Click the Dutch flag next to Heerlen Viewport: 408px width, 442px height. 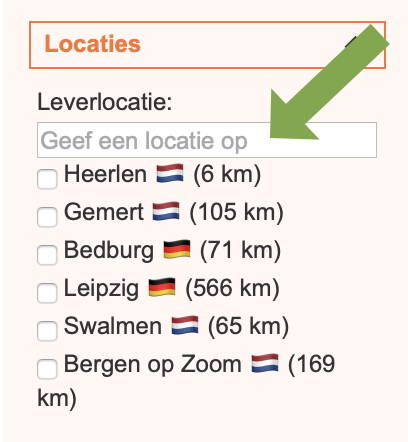pos(170,173)
